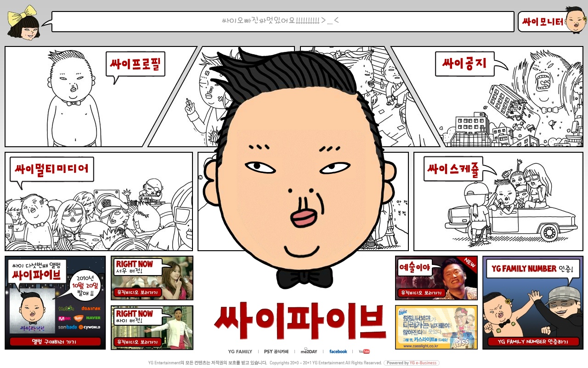Click the big 싸이파이브 red title logo

(300, 322)
